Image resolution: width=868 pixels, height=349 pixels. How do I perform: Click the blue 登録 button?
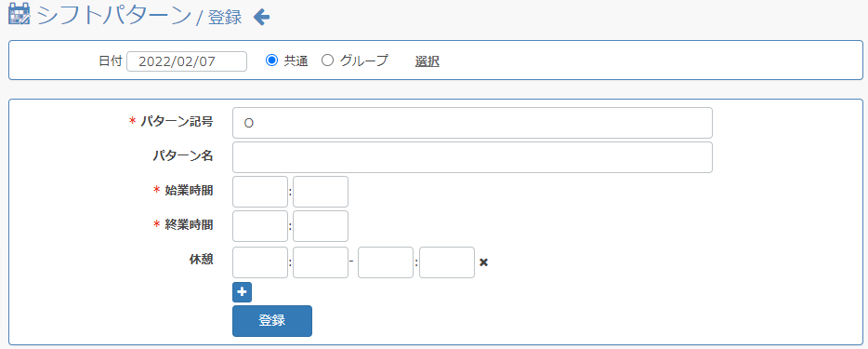click(272, 321)
